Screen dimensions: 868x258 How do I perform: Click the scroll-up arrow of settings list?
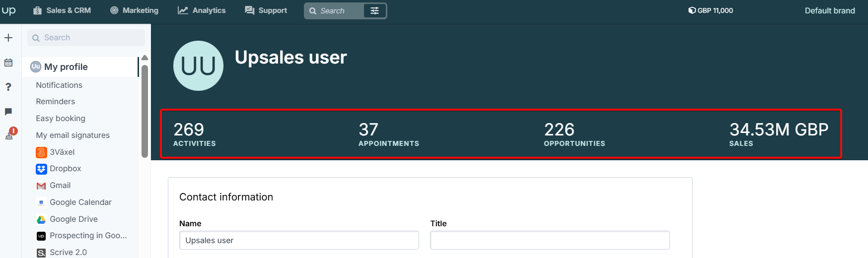click(145, 58)
